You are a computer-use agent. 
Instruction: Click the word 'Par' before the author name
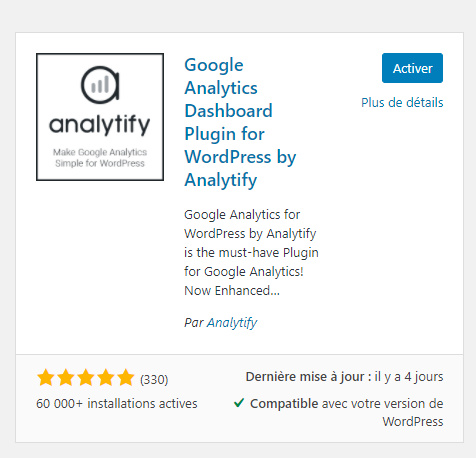[194, 323]
